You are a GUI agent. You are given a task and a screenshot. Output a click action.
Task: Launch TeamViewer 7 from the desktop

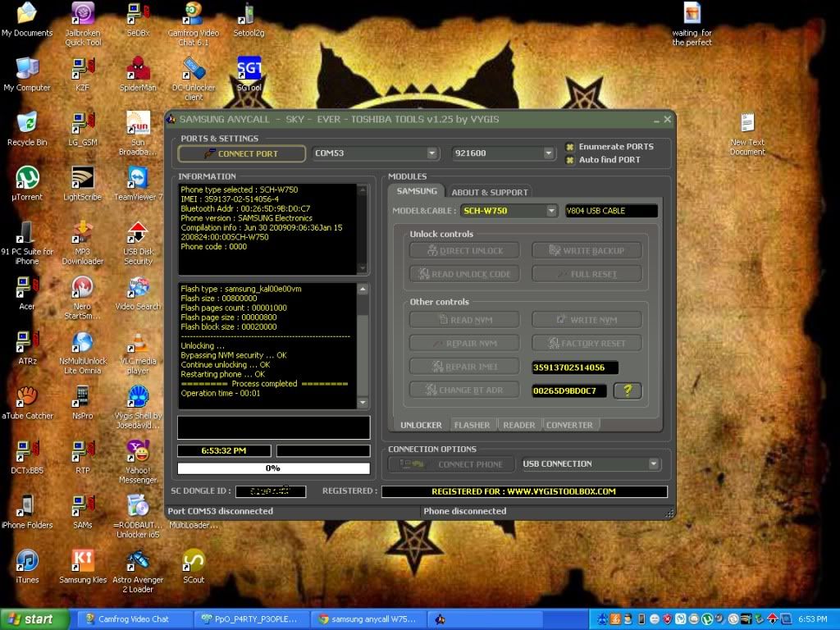(138, 183)
